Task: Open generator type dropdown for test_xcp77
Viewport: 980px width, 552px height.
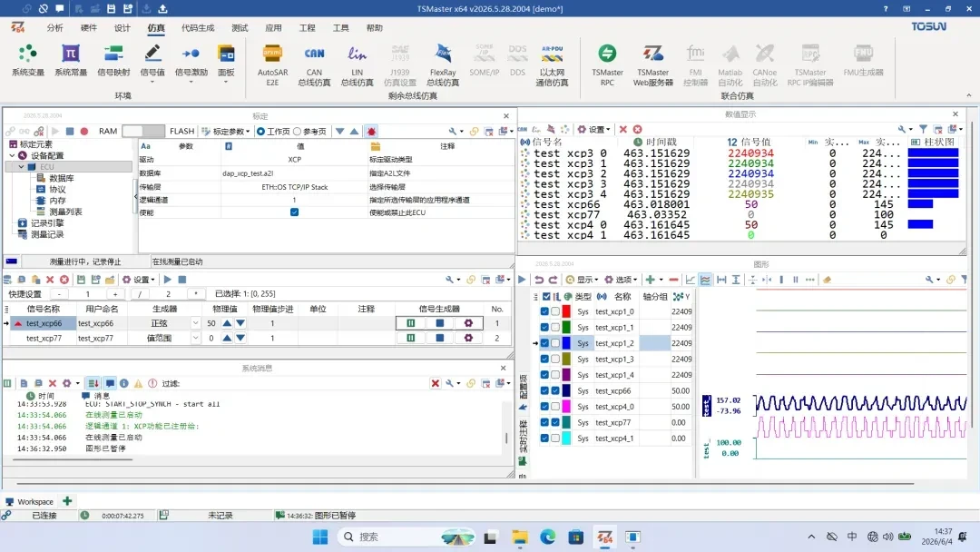Action: 195,338
